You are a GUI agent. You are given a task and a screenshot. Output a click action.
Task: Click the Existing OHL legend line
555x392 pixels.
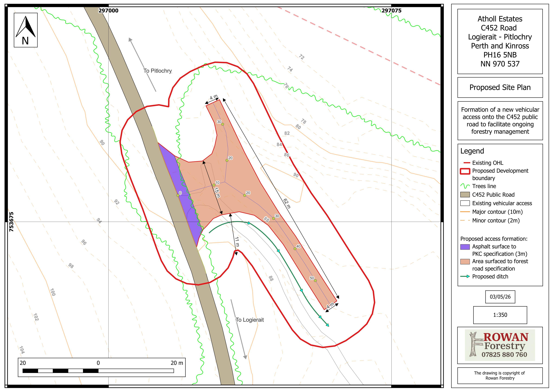pos(465,163)
